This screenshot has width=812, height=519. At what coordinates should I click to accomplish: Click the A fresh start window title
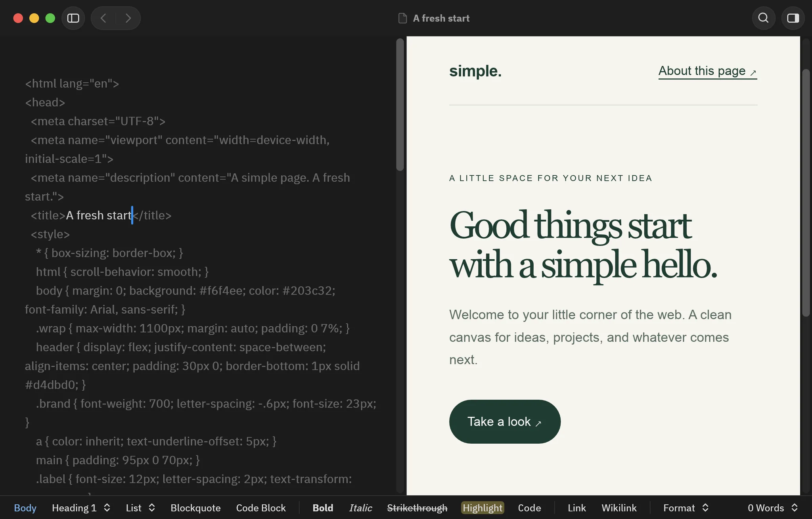tap(441, 18)
